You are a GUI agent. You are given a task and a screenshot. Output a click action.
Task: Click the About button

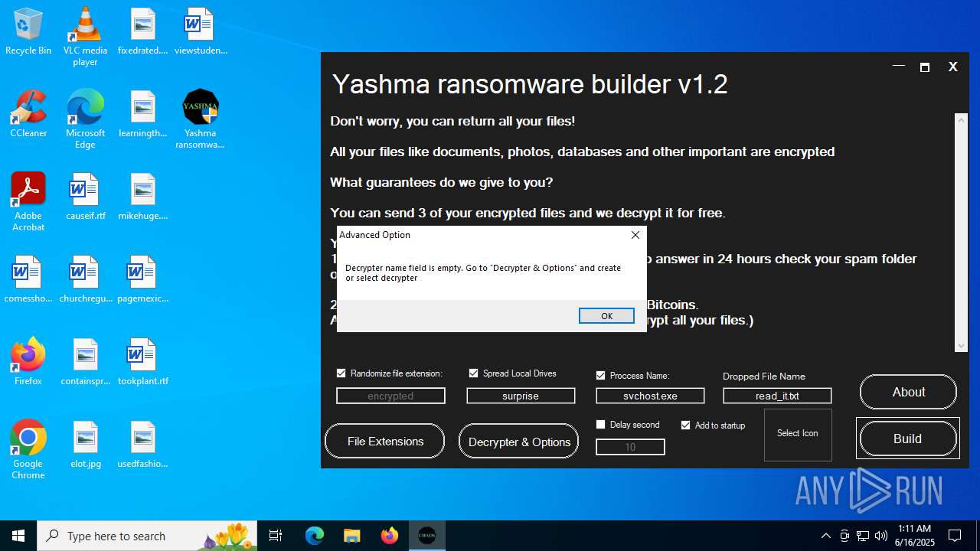(908, 392)
